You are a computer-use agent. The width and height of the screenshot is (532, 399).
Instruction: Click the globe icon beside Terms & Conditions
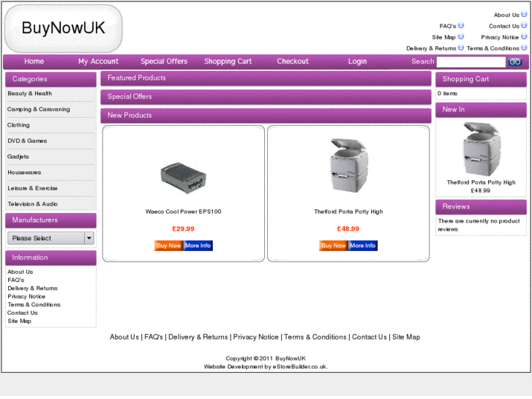tap(524, 48)
